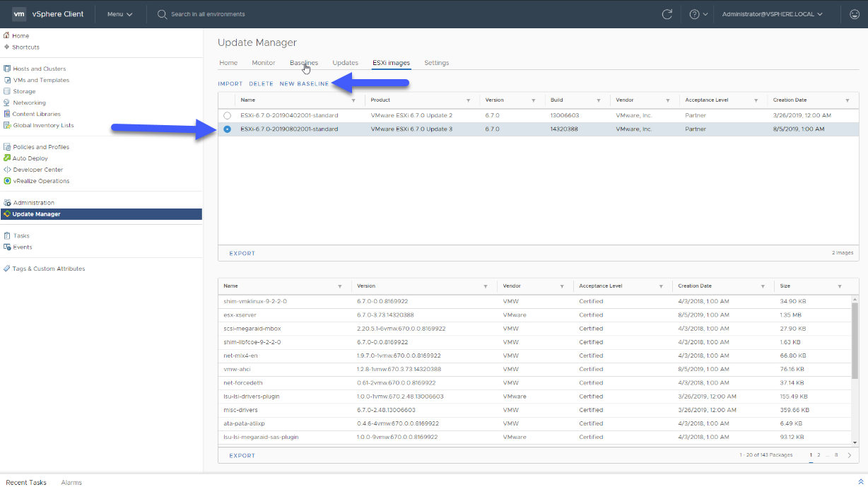The height and width of the screenshot is (487, 868).
Task: Select the Administration icon
Action: pos(7,203)
